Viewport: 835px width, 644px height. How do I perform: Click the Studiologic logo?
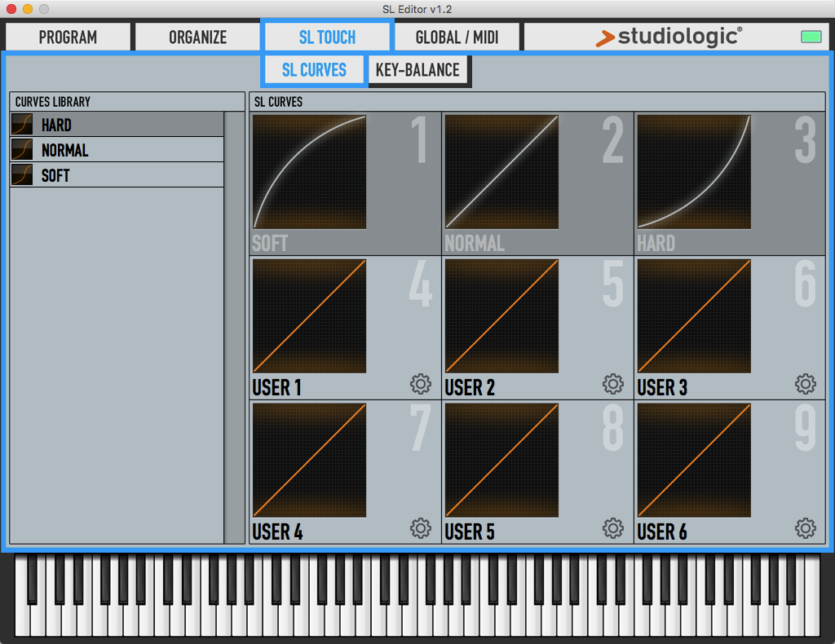(669, 37)
